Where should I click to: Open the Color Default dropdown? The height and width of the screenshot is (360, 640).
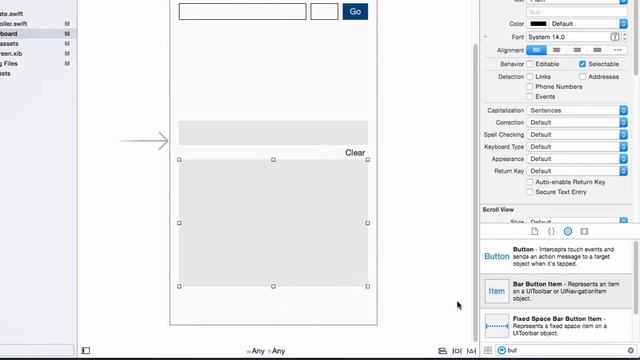pyautogui.click(x=589, y=24)
